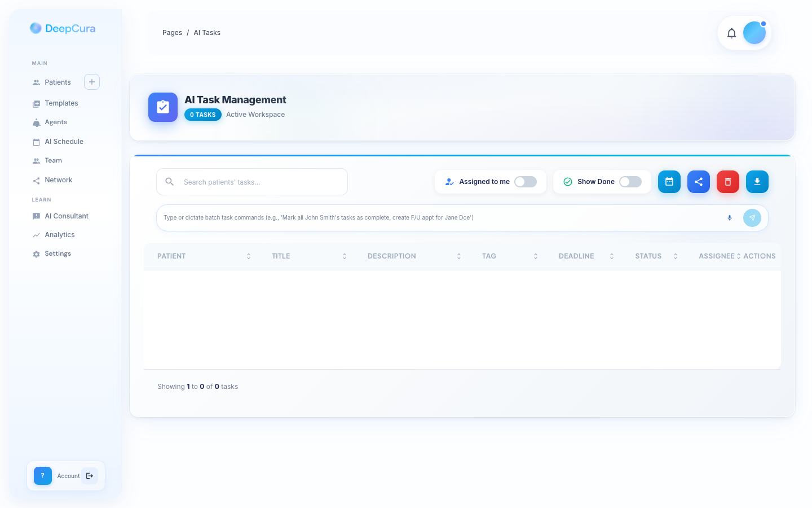Click the question mark help button
Screen dimensions: 812x508
click(43, 476)
